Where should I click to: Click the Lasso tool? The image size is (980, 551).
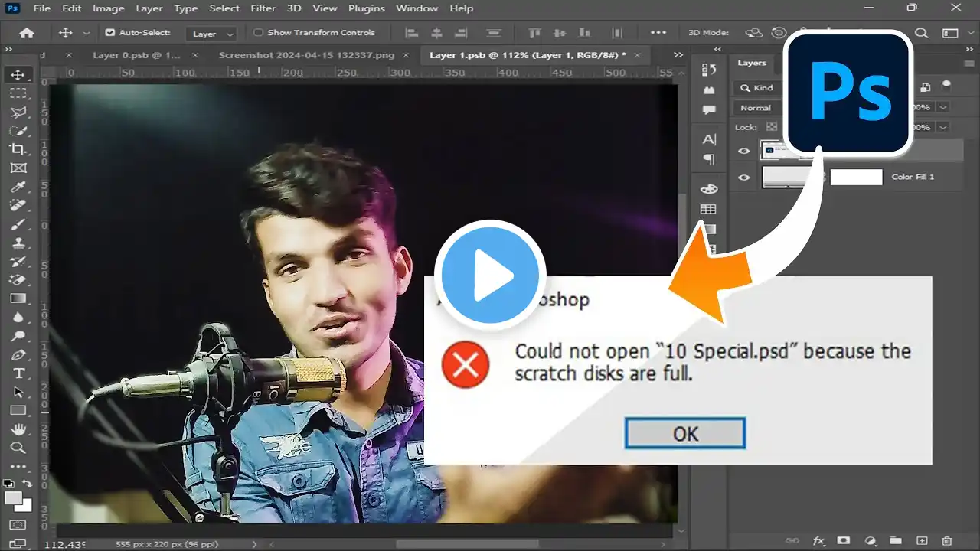tap(19, 112)
